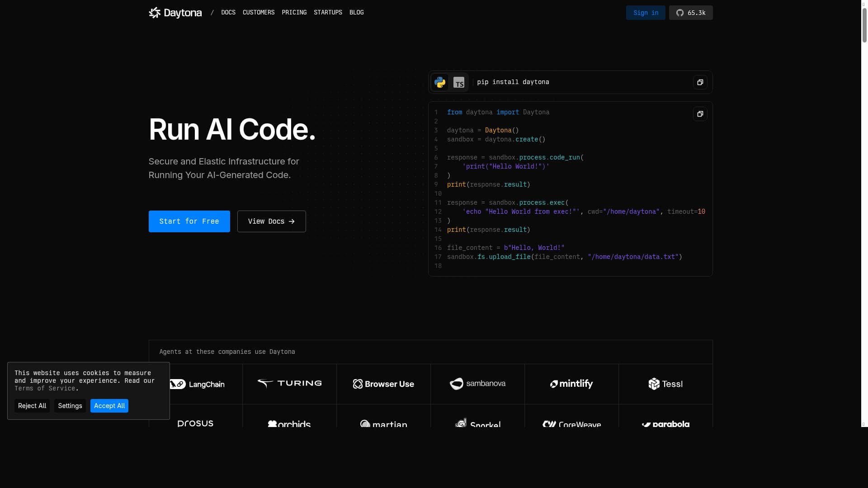Image resolution: width=868 pixels, height=488 pixels.
Task: Open View Docs with arrow
Action: [271, 221]
